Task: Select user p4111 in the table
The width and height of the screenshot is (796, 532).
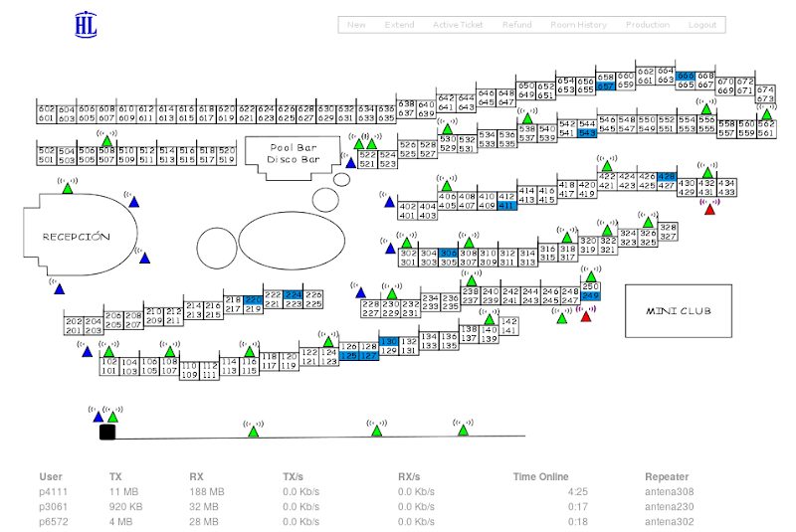Action: point(54,491)
